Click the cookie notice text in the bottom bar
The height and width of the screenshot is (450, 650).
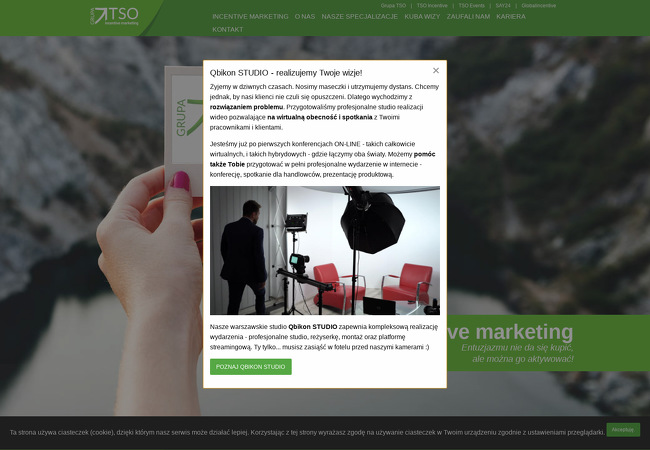pyautogui.click(x=307, y=432)
